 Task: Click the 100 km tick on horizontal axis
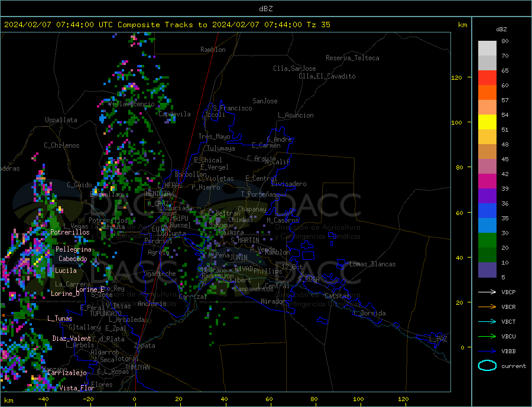coord(358,399)
